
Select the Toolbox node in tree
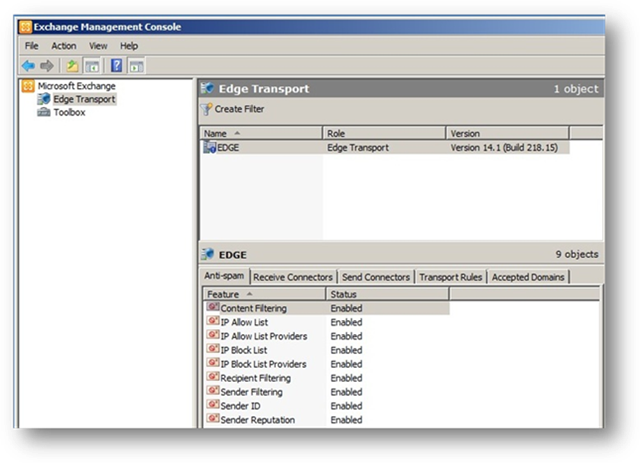tap(68, 112)
